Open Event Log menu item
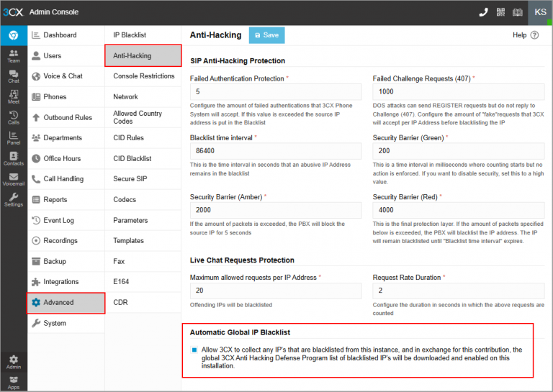The width and height of the screenshot is (553, 392). (x=66, y=221)
